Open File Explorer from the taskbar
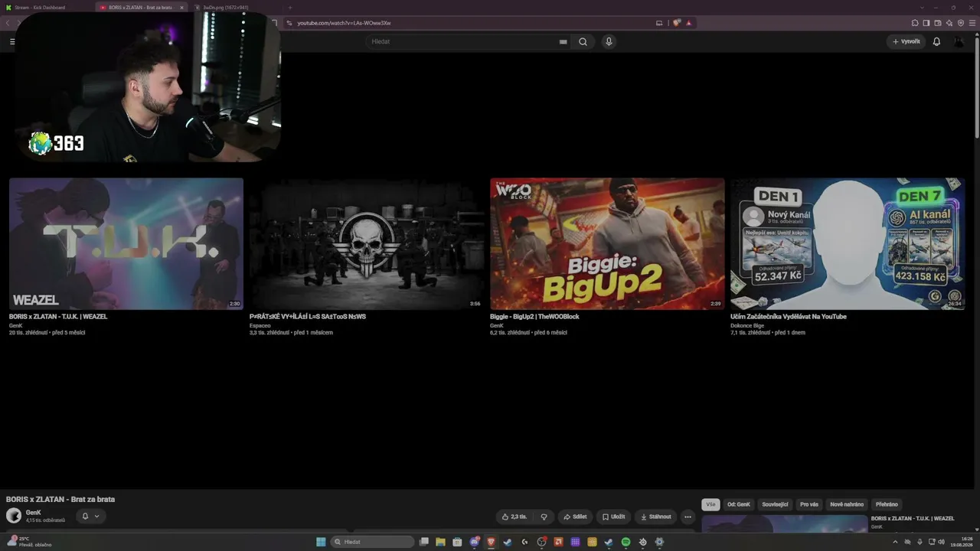 coord(440,542)
